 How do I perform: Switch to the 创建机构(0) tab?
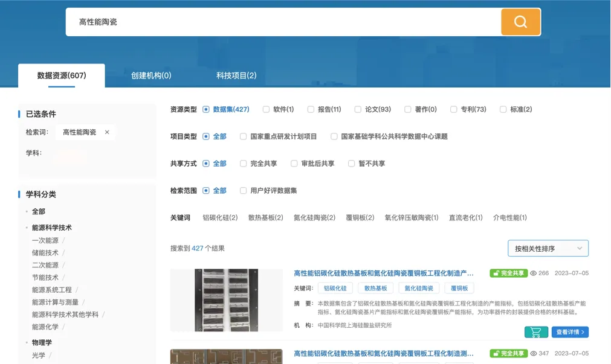pos(151,75)
